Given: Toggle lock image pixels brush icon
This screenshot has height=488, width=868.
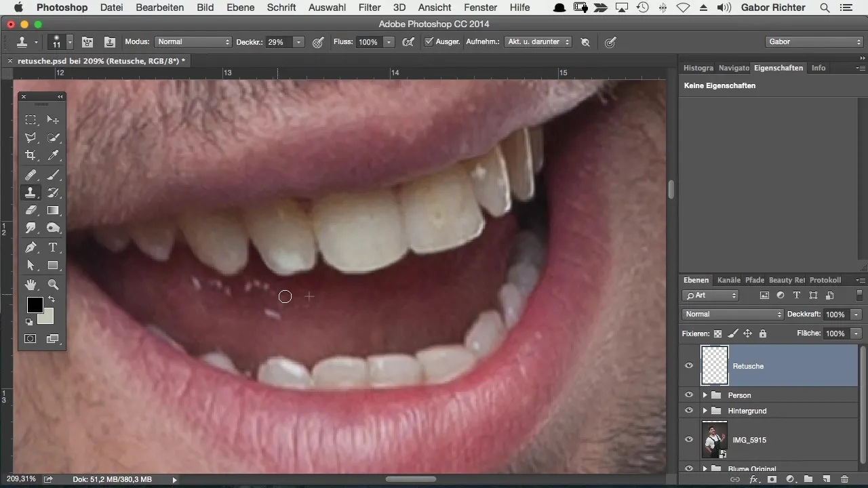Looking at the screenshot, I should click(733, 333).
